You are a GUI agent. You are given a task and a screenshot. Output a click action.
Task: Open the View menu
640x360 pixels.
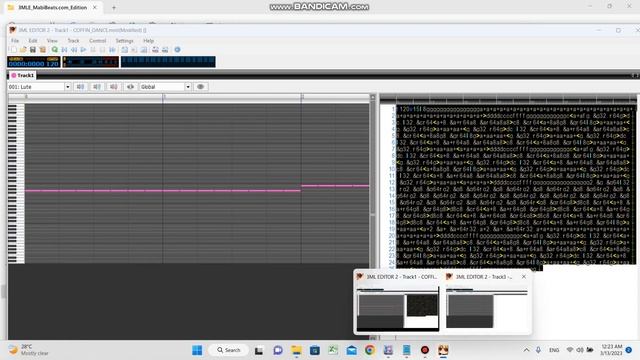pyautogui.click(x=52, y=41)
